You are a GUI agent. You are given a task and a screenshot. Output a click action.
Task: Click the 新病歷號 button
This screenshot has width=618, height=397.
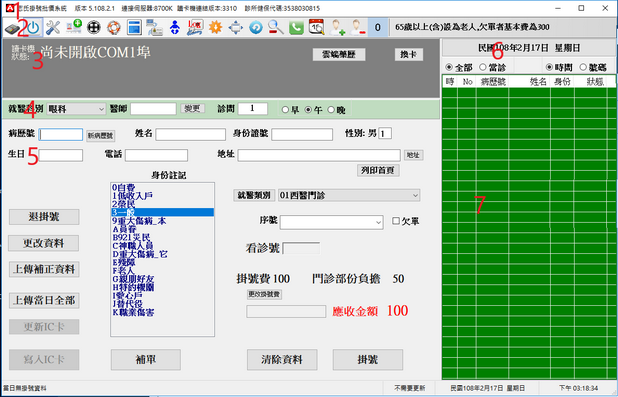(101, 136)
